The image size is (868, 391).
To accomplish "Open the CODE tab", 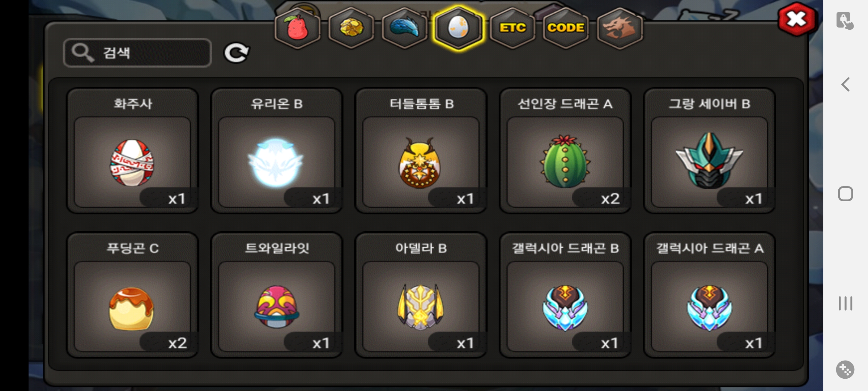I will point(566,28).
